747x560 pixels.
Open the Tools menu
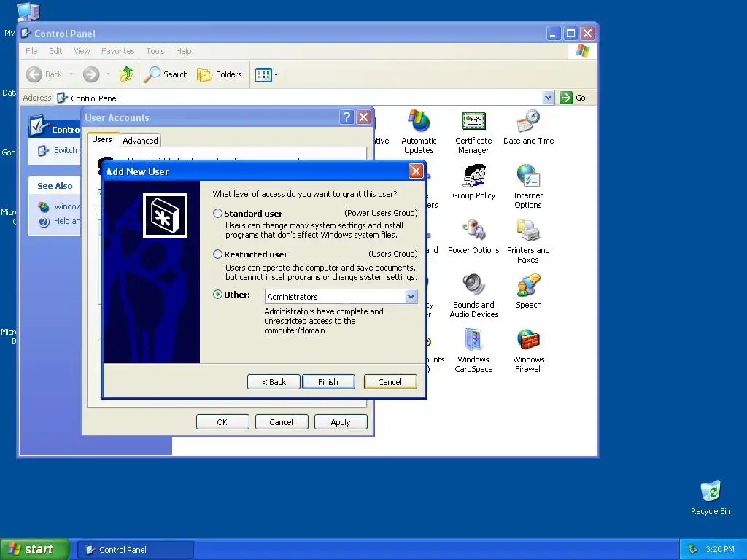coord(155,51)
